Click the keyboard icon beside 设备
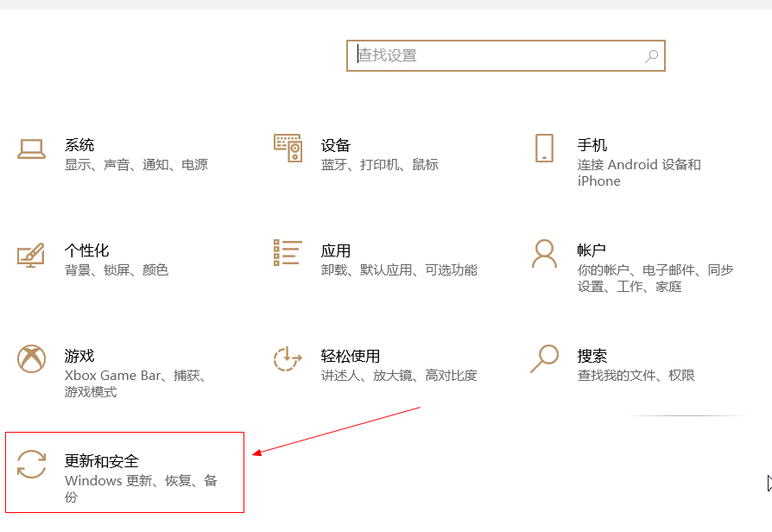 pos(288,148)
